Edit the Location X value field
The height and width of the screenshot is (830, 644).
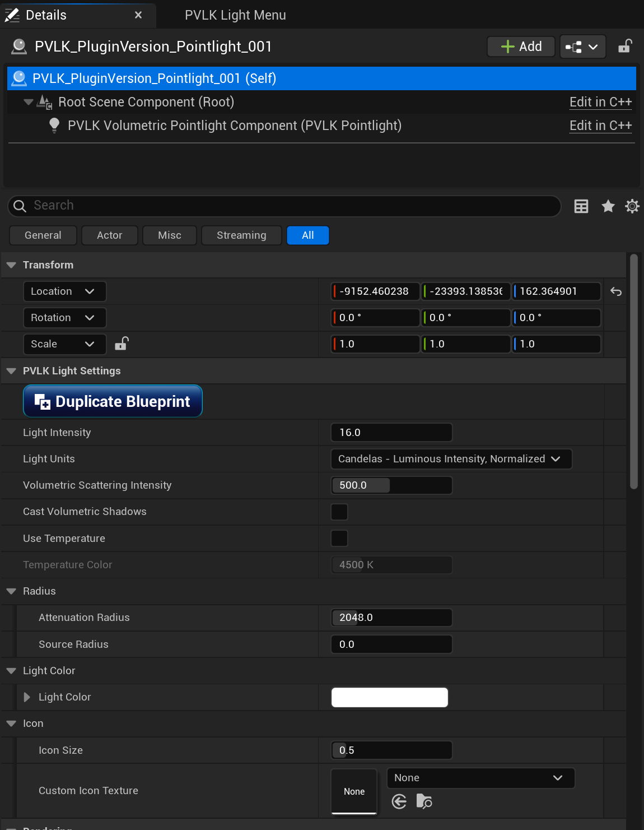376,291
